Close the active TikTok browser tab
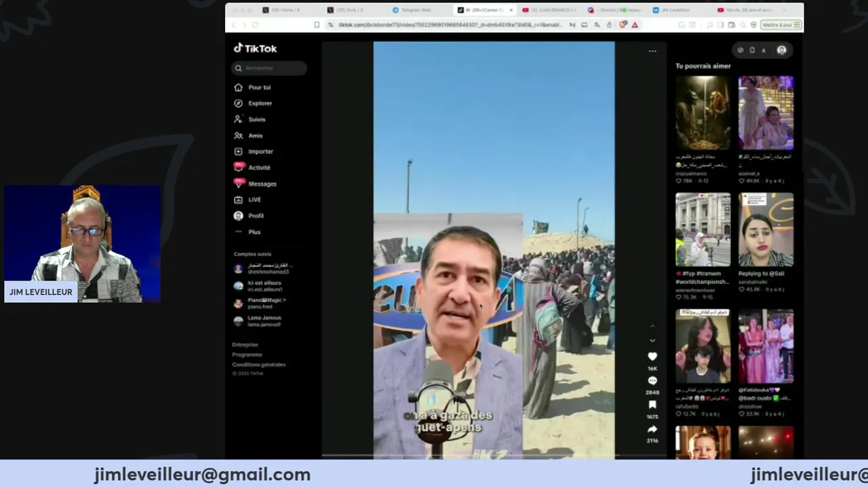Image resolution: width=868 pixels, height=488 pixels. coord(511,10)
